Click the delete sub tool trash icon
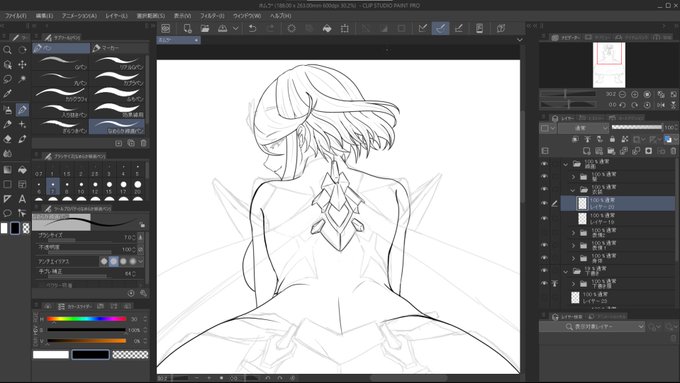The width and height of the screenshot is (680, 383). tap(144, 143)
